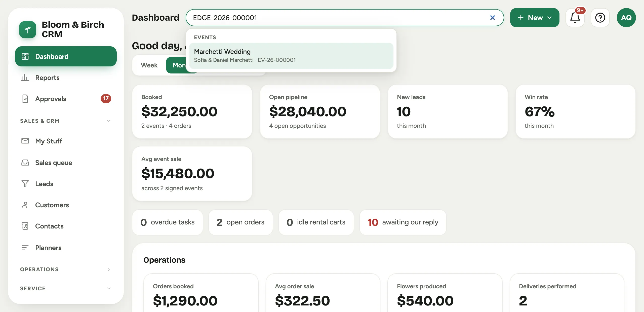Open Approvals page

tap(66, 99)
